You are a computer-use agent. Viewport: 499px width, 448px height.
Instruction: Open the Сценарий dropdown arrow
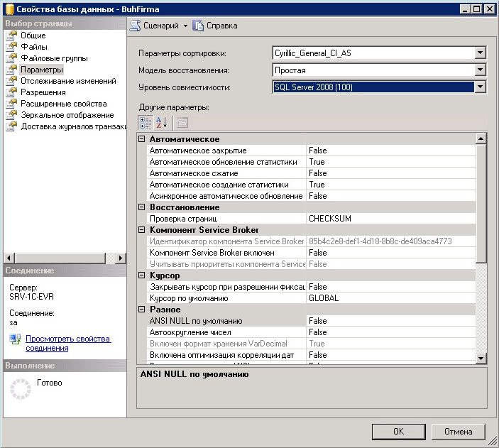click(x=185, y=26)
